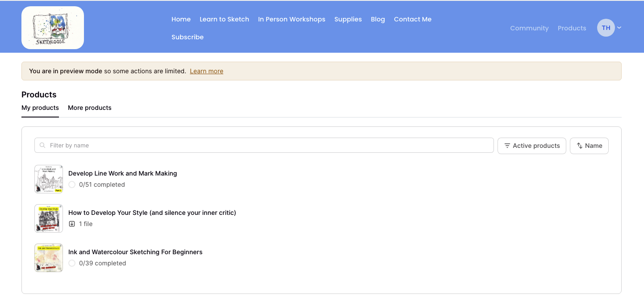This screenshot has height=302, width=644.
Task: Switch to the More products tab
Action: tap(90, 108)
